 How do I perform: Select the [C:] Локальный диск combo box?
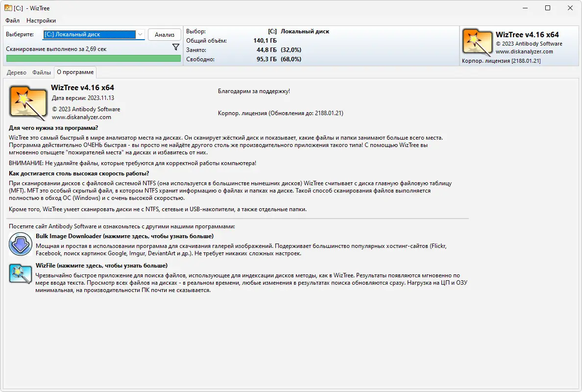(94, 34)
